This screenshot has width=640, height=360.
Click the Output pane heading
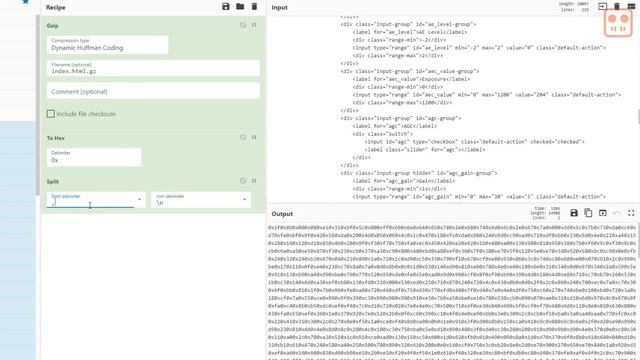(x=282, y=214)
